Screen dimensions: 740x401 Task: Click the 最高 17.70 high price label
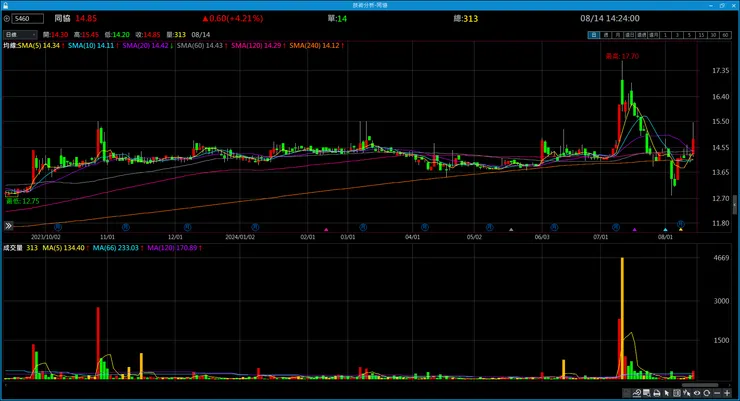click(622, 56)
